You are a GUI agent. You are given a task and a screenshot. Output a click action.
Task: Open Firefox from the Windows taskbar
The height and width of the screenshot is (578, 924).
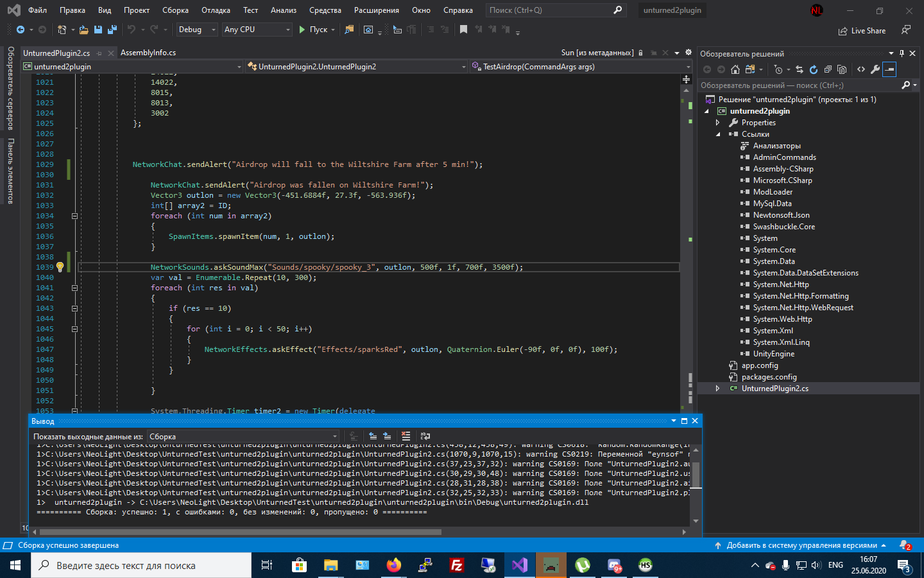pyautogui.click(x=394, y=565)
